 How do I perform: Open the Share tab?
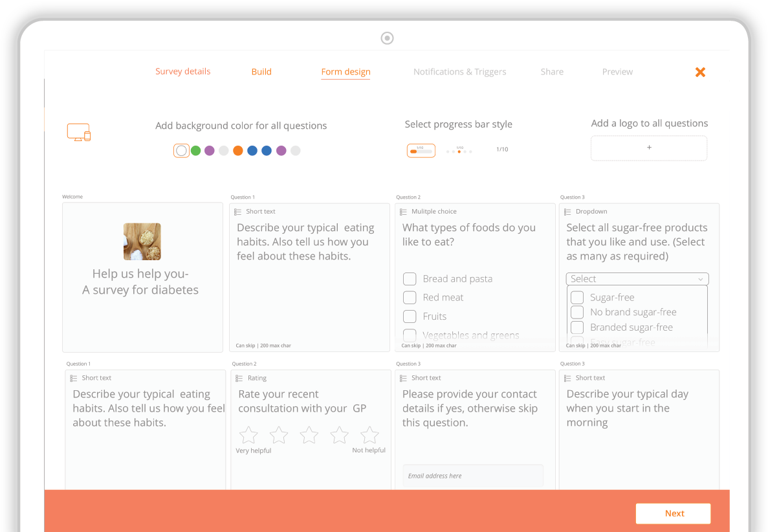point(552,72)
